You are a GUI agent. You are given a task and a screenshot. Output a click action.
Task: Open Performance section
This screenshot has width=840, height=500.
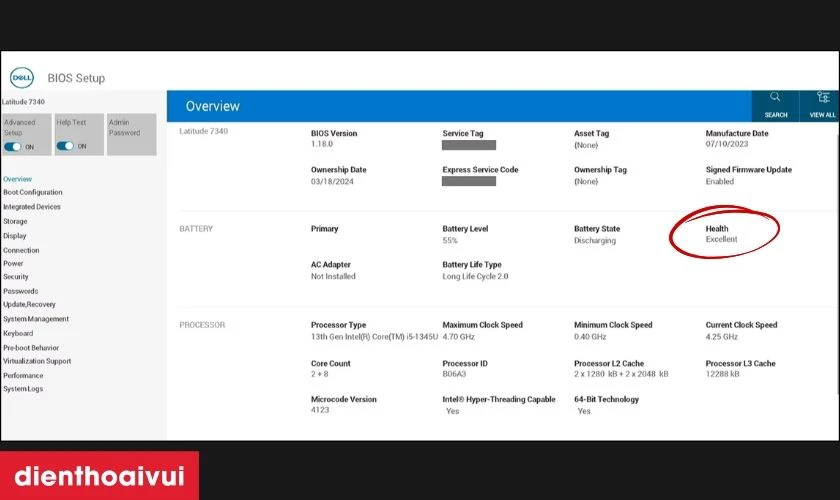coord(23,375)
